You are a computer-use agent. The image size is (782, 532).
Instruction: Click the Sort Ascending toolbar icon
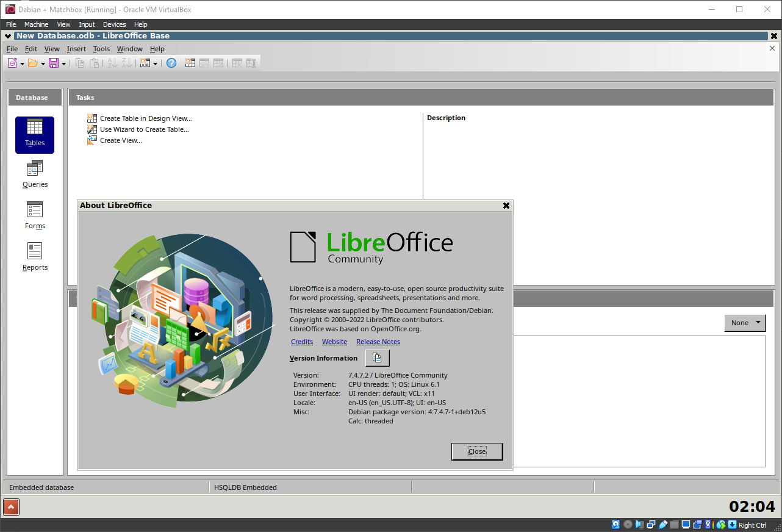coord(113,63)
